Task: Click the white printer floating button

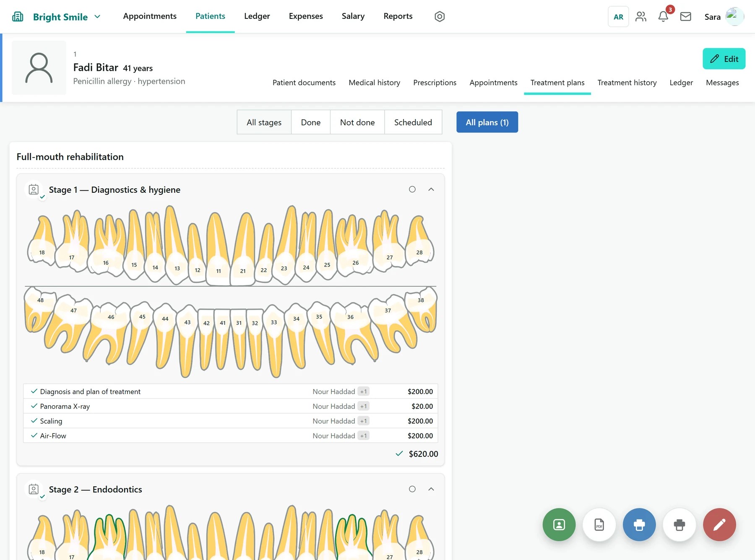Action: coord(679,525)
